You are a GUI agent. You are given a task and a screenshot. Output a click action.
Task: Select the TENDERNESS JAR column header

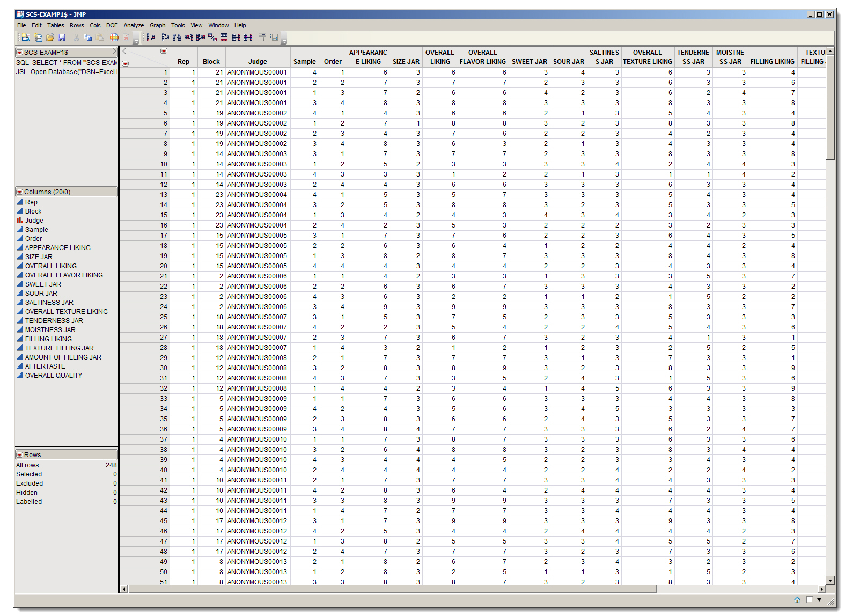(693, 57)
